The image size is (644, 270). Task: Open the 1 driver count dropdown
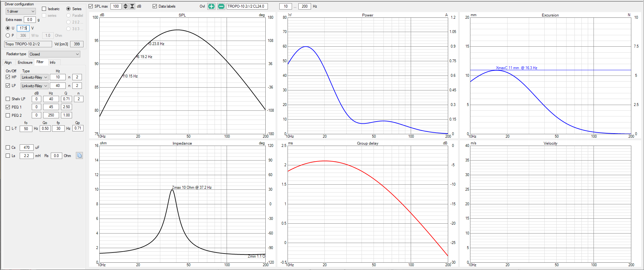pyautogui.click(x=21, y=11)
